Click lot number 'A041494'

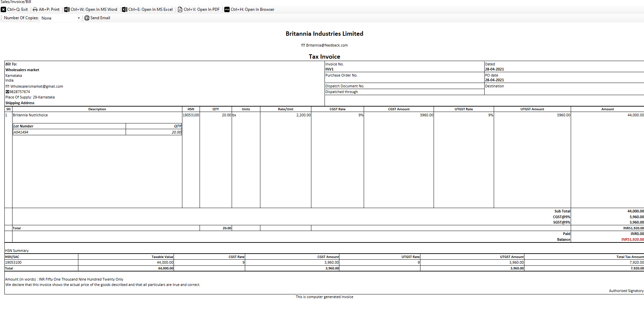point(21,132)
